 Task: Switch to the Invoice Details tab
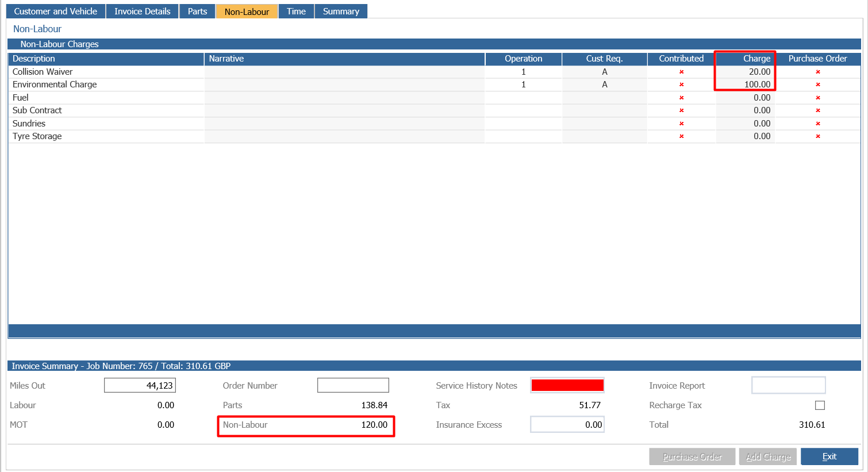coord(143,11)
